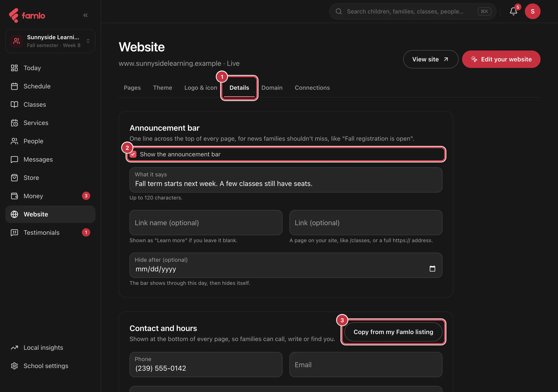Open Classes book icon
Viewport: 558px width, 392px height.
coord(14,105)
